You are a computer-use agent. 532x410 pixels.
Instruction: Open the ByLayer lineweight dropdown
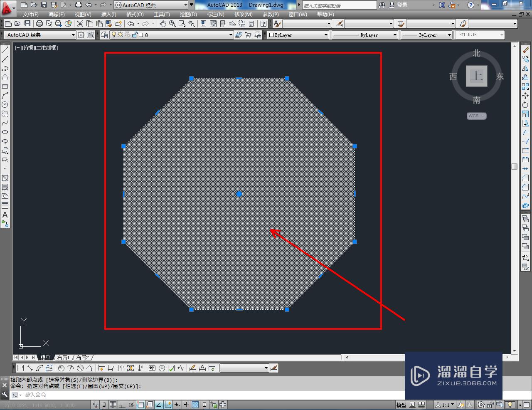point(426,35)
